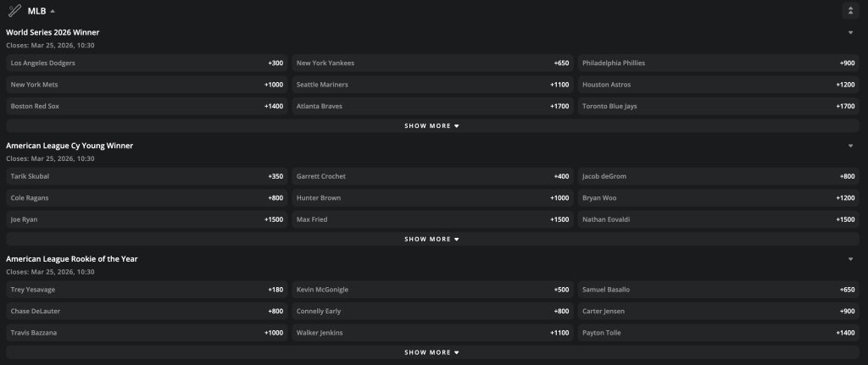Select Kevin McGonigle at +500

tap(432, 290)
